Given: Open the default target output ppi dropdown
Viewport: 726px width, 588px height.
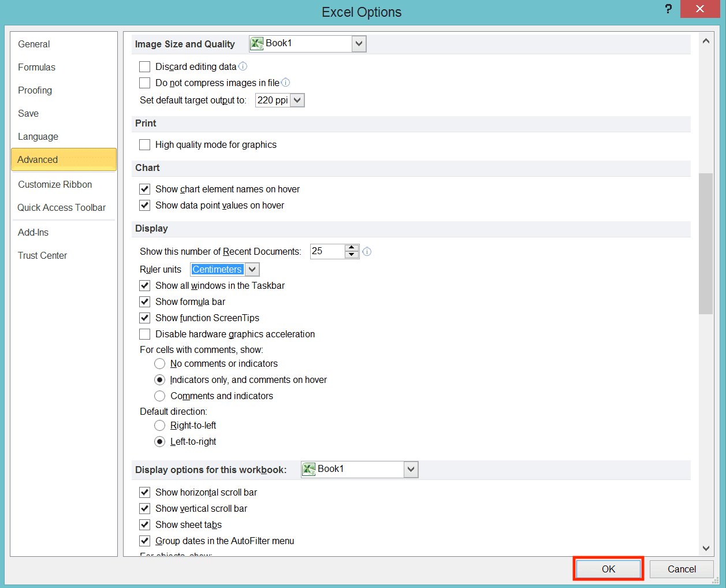Looking at the screenshot, I should coord(297,100).
